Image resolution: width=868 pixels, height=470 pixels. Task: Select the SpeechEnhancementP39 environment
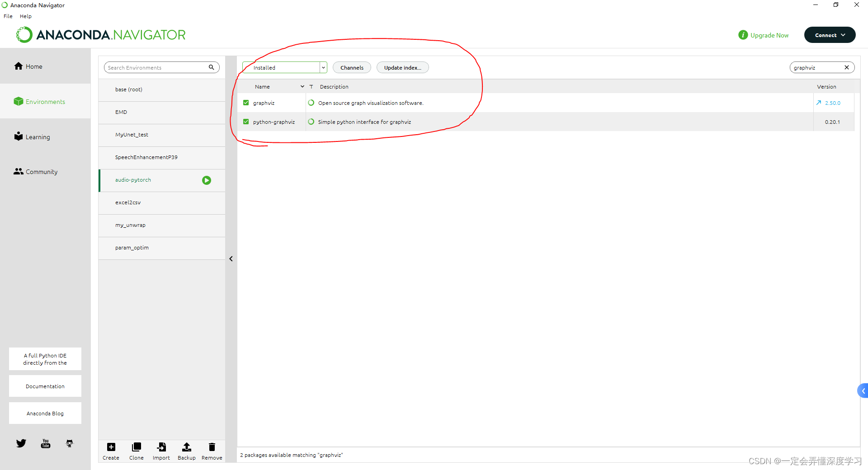point(162,158)
